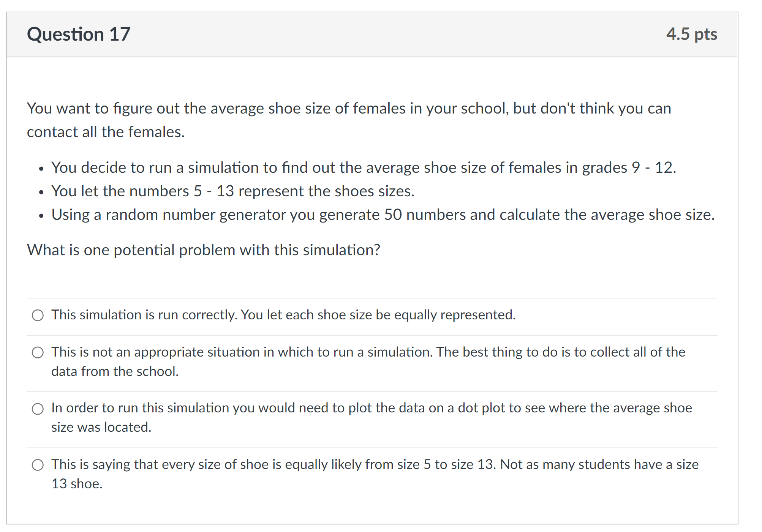Select the answer about size 13 shoes being less common
Viewport: 762px width, 532px height.
(38, 464)
